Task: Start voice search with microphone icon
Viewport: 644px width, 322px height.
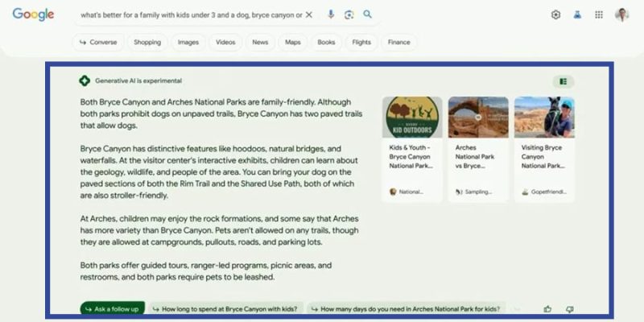Action: coord(331,14)
